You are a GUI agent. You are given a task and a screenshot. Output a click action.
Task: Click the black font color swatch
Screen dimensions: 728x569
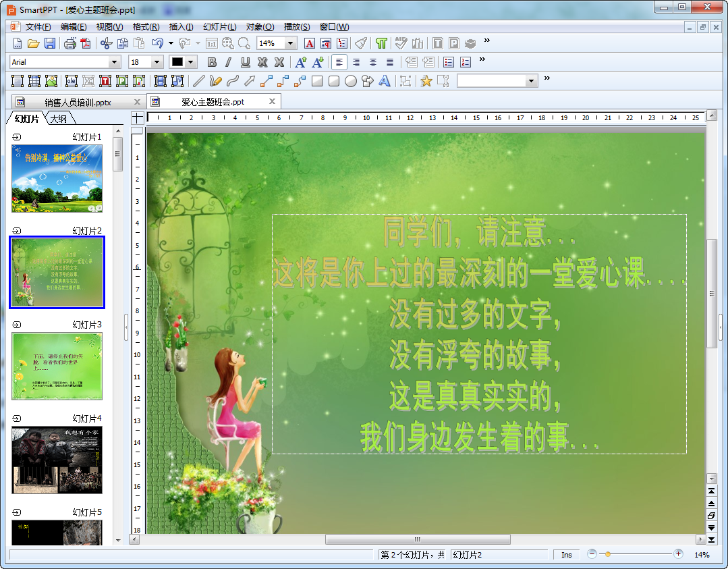point(177,62)
